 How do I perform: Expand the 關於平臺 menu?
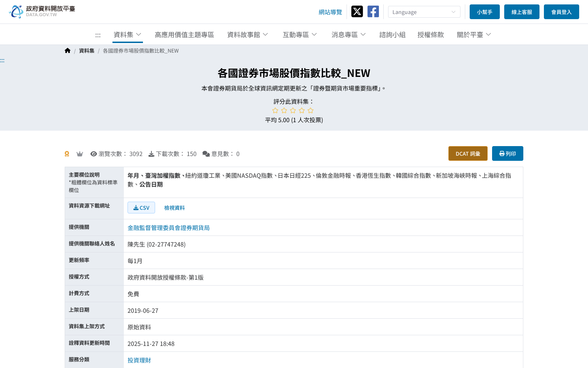474,35
